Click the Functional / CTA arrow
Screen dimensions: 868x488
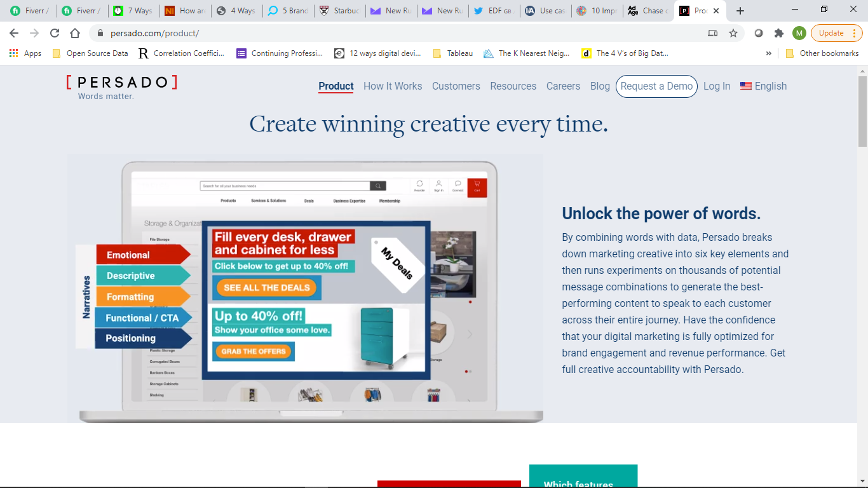(143, 318)
